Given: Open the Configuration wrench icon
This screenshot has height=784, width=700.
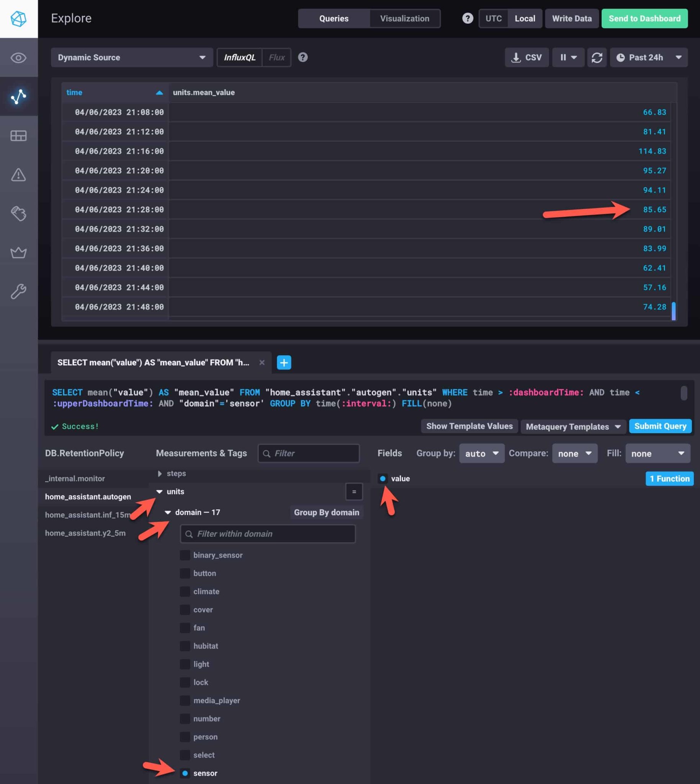Looking at the screenshot, I should 18,291.
